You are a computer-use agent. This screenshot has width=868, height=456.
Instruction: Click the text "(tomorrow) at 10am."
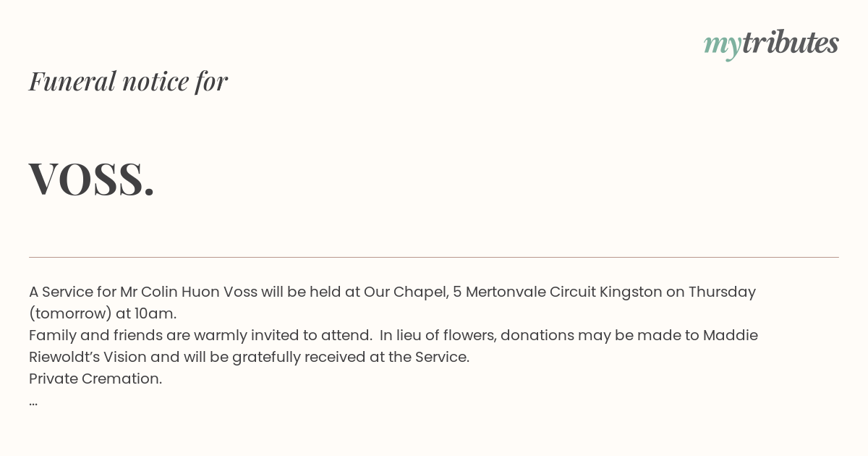click(x=103, y=313)
